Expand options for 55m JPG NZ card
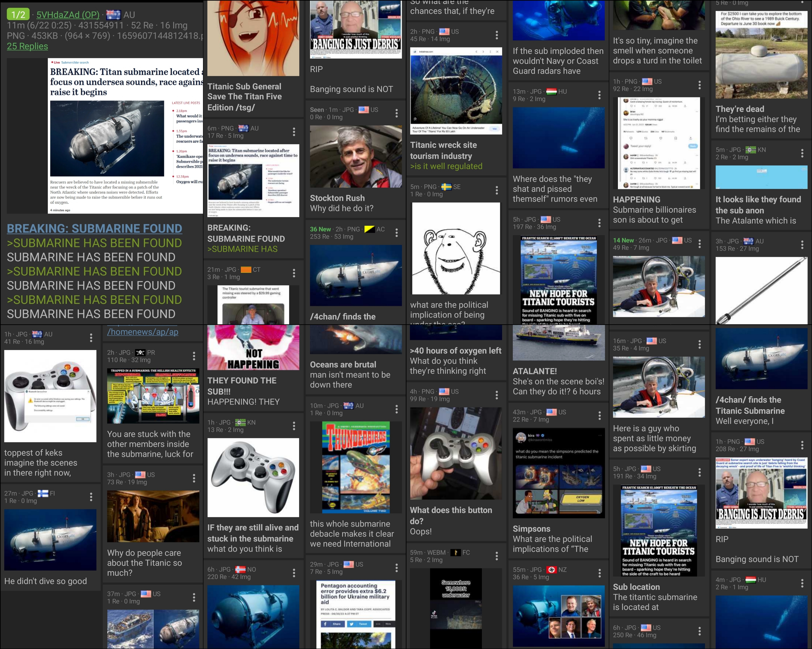812x649 pixels. pyautogui.click(x=599, y=573)
